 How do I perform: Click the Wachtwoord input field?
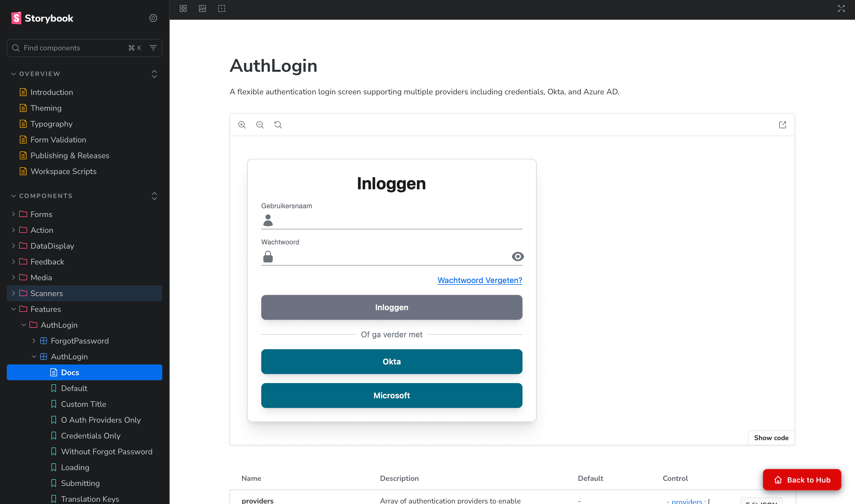[x=392, y=257]
